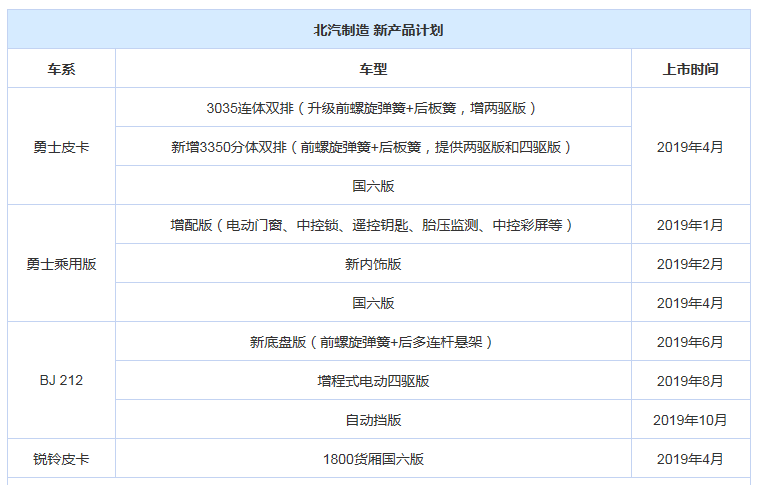Click the 2019年4月 date for 勇士乘用版 国六版
757x485 pixels.
pyautogui.click(x=690, y=303)
